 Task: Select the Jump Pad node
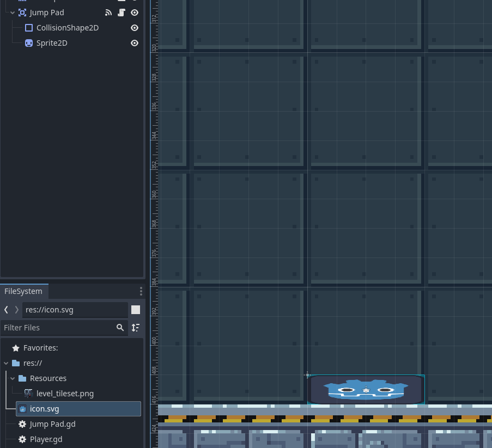click(x=47, y=13)
